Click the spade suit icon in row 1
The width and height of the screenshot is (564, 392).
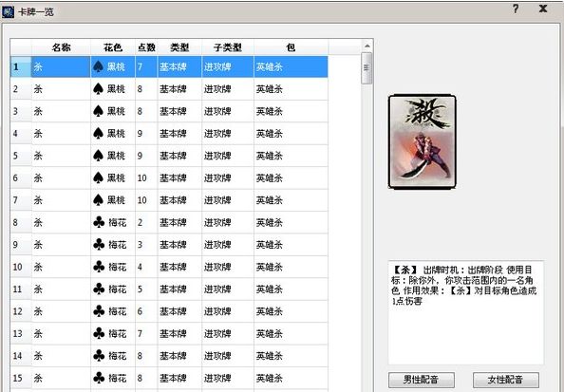click(98, 66)
